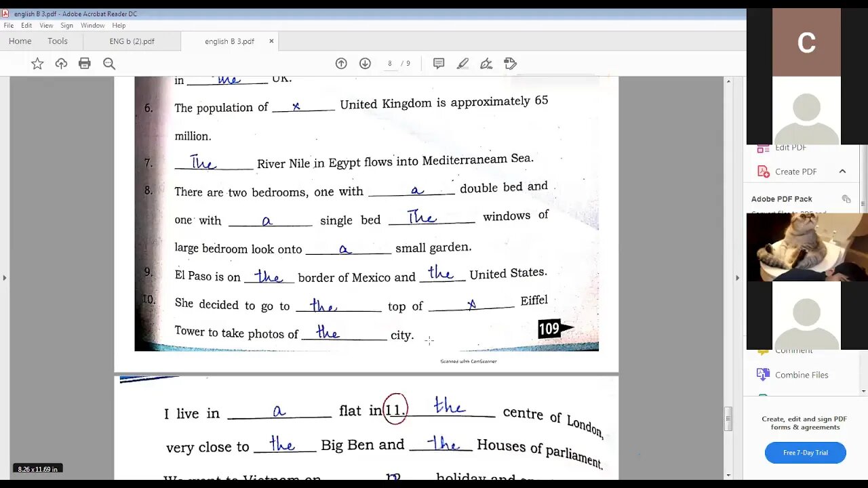Viewport: 868px width, 488px height.
Task: Switch to the Home tab
Action: 20,41
